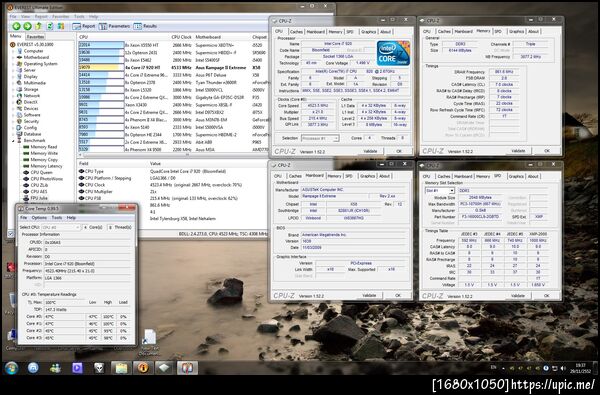Image resolution: width=600 pixels, height=395 pixels.
Task: Click Validate in the CPU-Z processor window
Action: (x=370, y=151)
